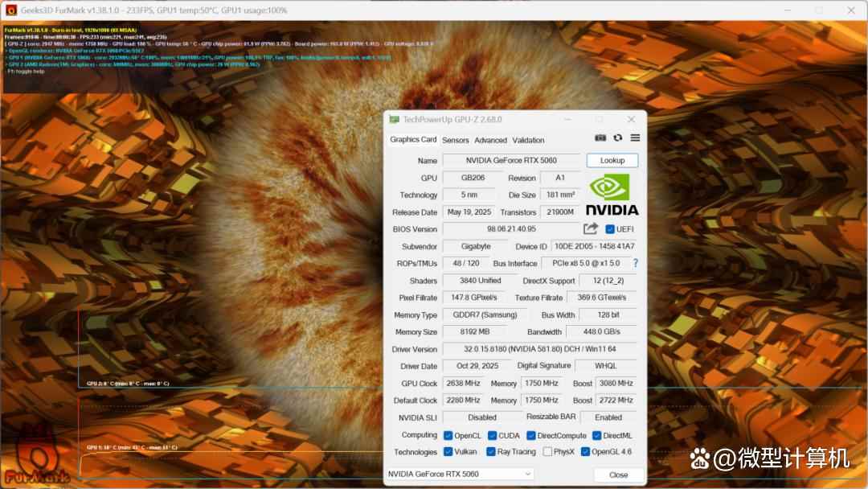Click the Default Clock value 2280 MHz
The height and width of the screenshot is (489, 868).
click(x=463, y=401)
